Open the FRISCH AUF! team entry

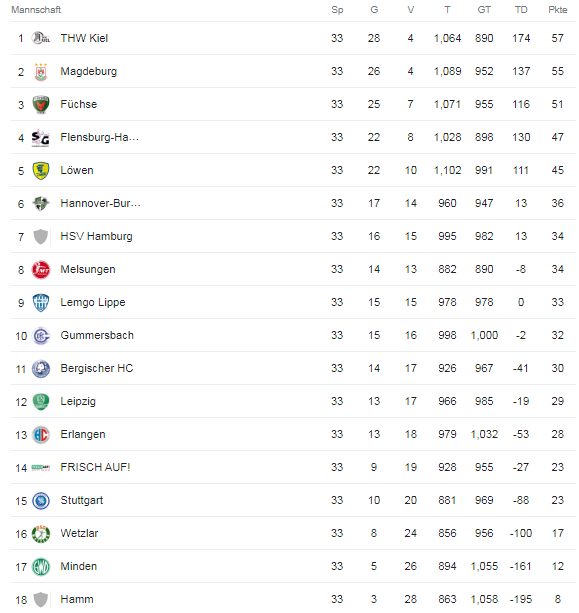click(x=95, y=467)
